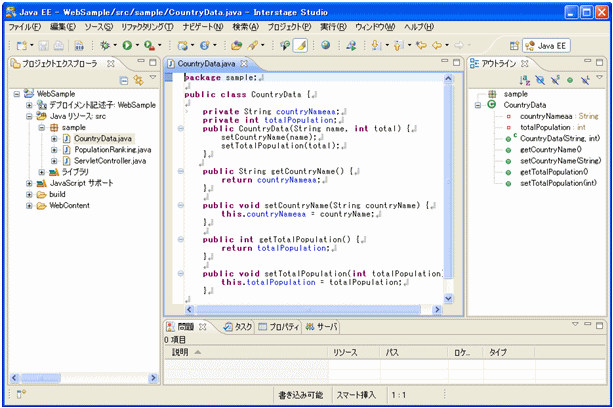
Task: Click the Run (green play) toolbar icon
Action: pyautogui.click(x=128, y=46)
